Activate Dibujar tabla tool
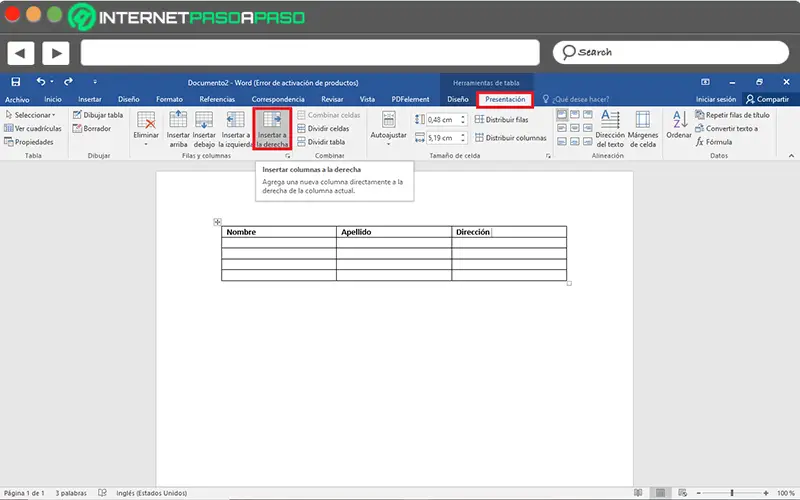The width and height of the screenshot is (800, 500). coord(98,115)
